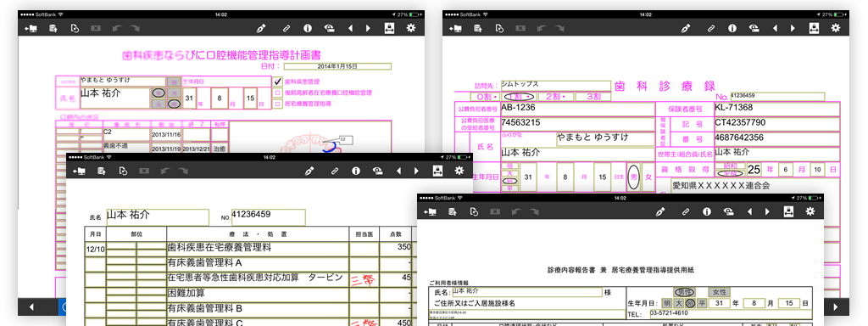The height and width of the screenshot is (326, 868).
Task: Tap link icon in toolbar above NO. 41236459 sheet
Action: (x=334, y=171)
